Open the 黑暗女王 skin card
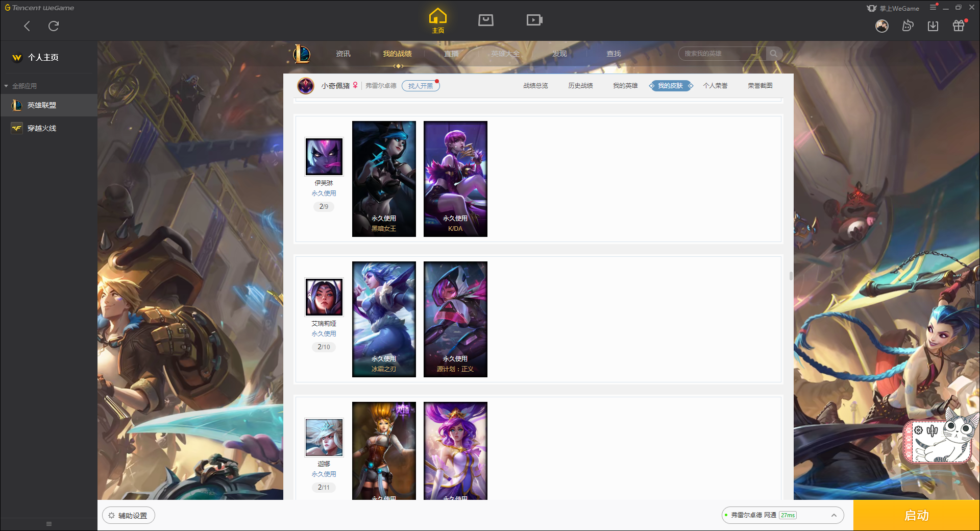Screen dimensions: 980x531 384,179
